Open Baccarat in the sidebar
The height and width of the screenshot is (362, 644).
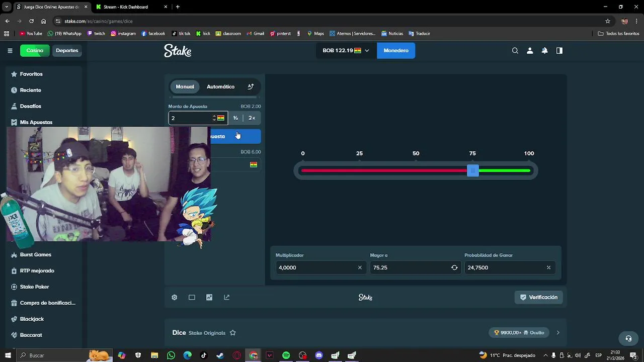pos(43,335)
